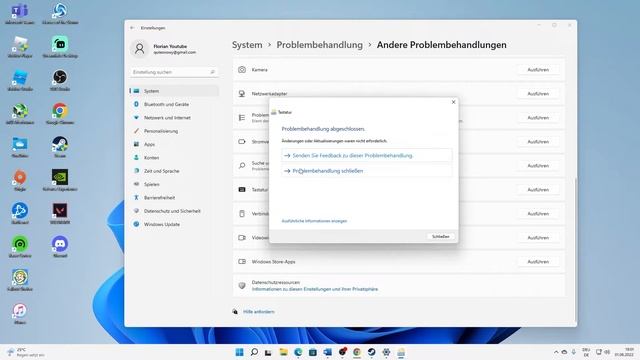Open File Explorer from the taskbar
This screenshot has width=640, height=360.
point(283,352)
